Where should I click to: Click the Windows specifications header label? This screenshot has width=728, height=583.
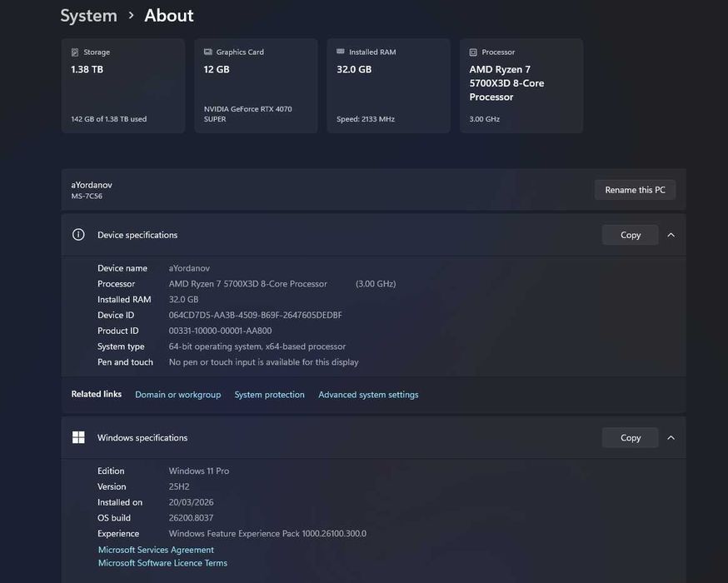click(x=142, y=438)
